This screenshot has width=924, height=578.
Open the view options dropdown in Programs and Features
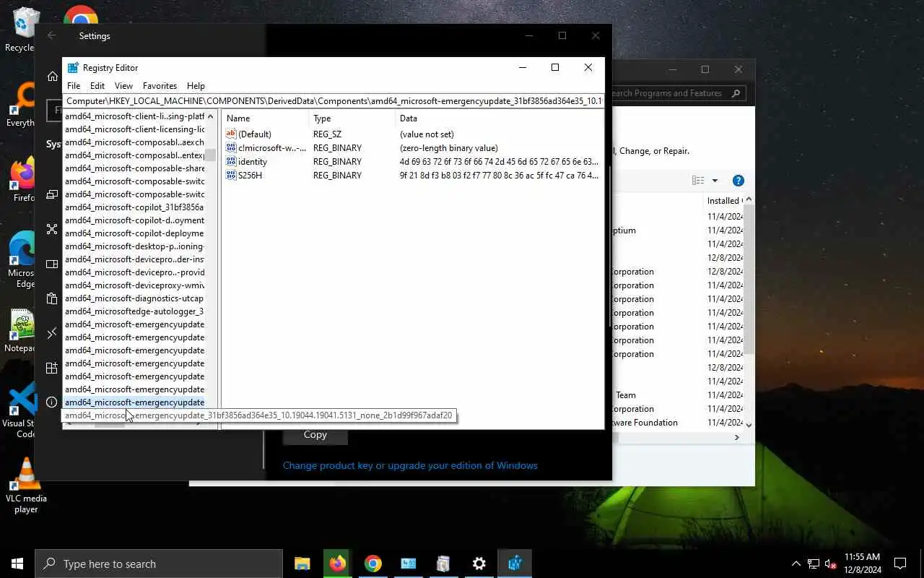[715, 181]
